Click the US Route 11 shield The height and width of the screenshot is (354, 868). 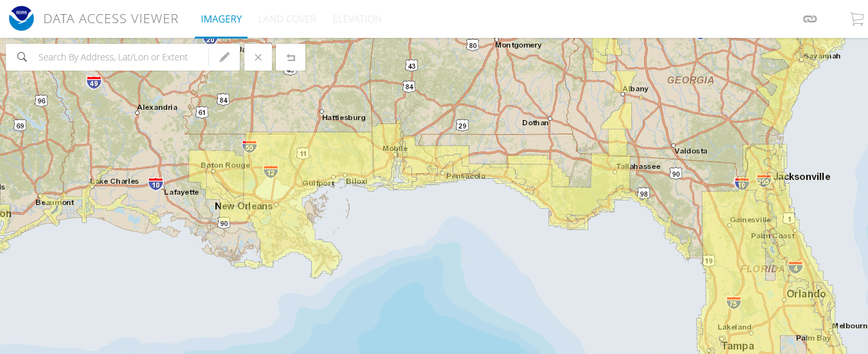pos(303,153)
